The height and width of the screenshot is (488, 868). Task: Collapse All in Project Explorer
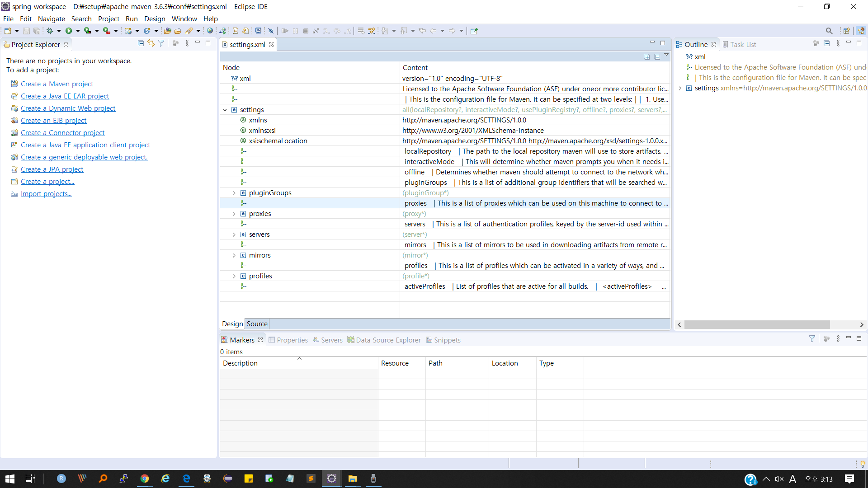(x=141, y=43)
